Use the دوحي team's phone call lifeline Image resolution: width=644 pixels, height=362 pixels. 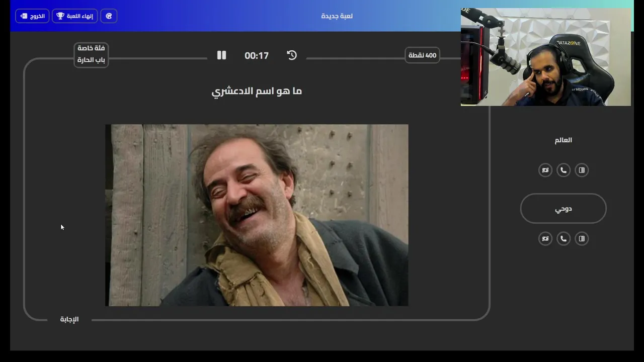pos(563,239)
